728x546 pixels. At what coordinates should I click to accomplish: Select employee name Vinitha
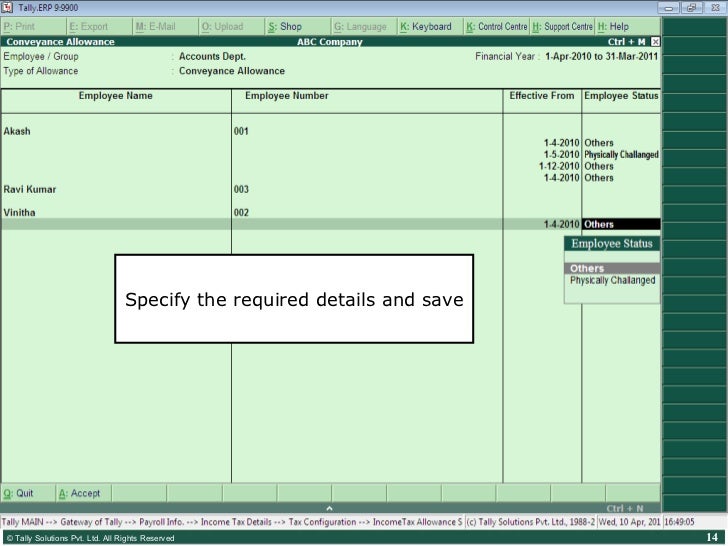tap(19, 213)
